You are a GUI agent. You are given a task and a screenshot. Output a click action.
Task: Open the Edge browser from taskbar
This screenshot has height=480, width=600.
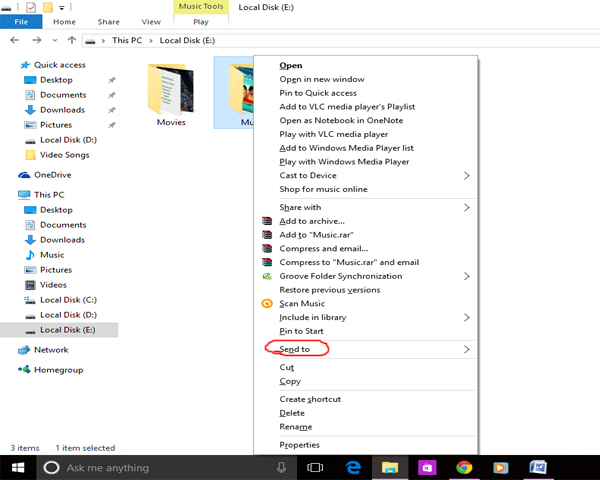pos(353,467)
